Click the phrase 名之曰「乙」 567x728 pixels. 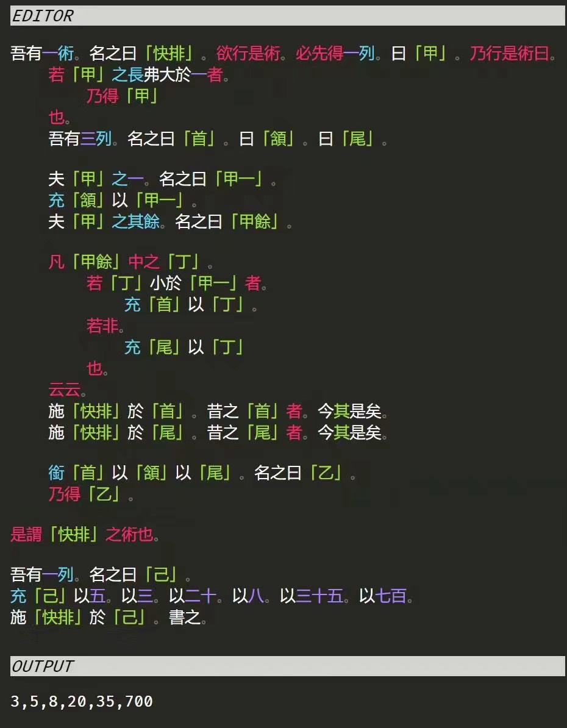(299, 473)
